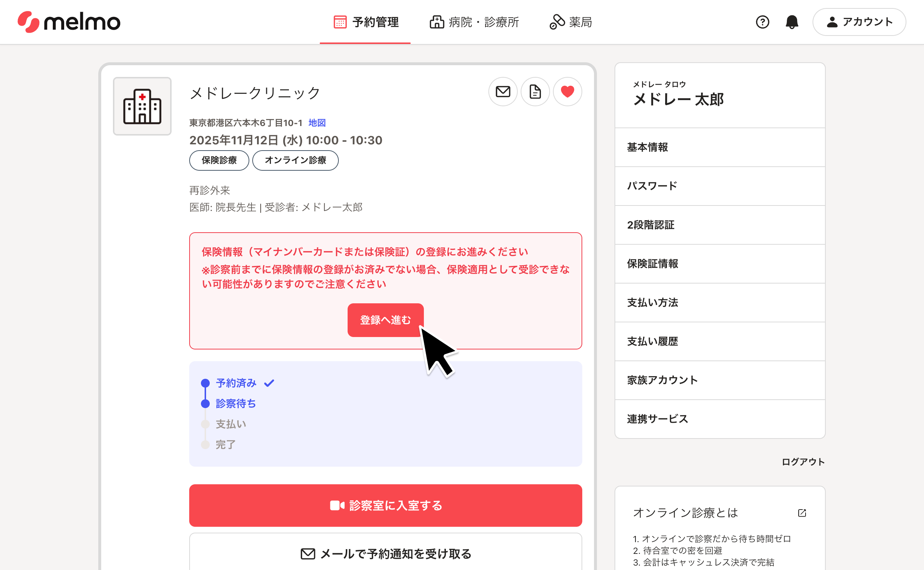The width and height of the screenshot is (924, 570).
Task: Toggle the heart favorite icon
Action: [567, 92]
